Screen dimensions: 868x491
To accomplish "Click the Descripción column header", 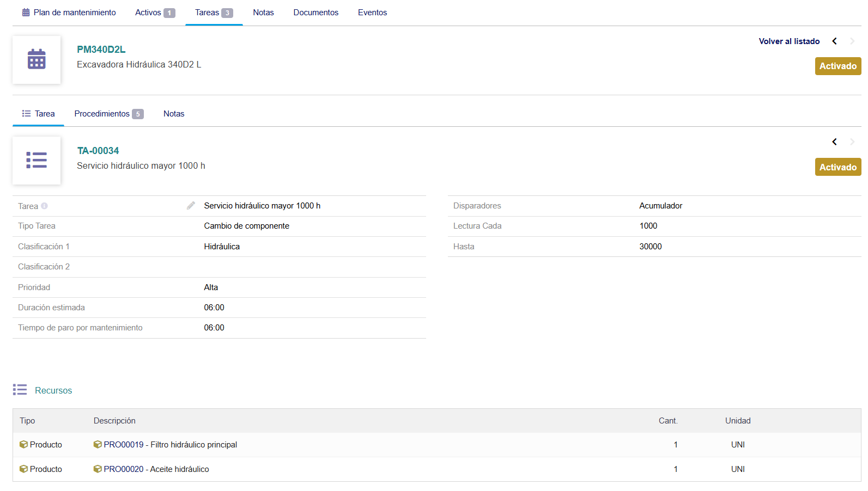I will tap(114, 421).
